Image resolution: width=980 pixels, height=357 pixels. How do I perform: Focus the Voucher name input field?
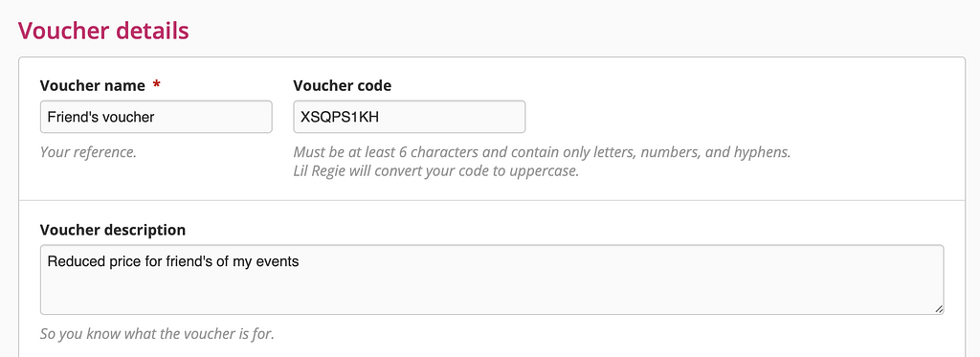[156, 117]
